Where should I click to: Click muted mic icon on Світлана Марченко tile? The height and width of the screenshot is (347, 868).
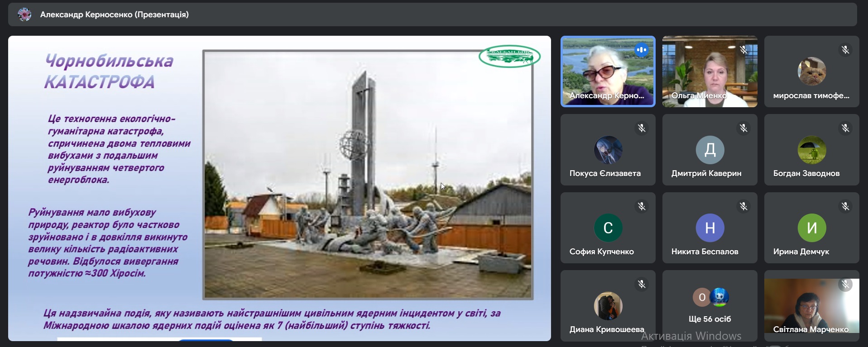pyautogui.click(x=845, y=284)
